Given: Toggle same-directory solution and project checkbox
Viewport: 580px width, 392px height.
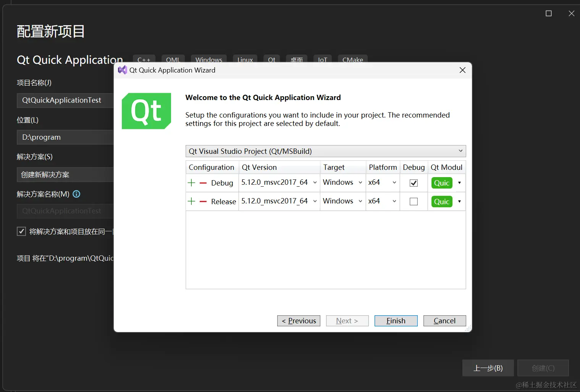Looking at the screenshot, I should 21,231.
